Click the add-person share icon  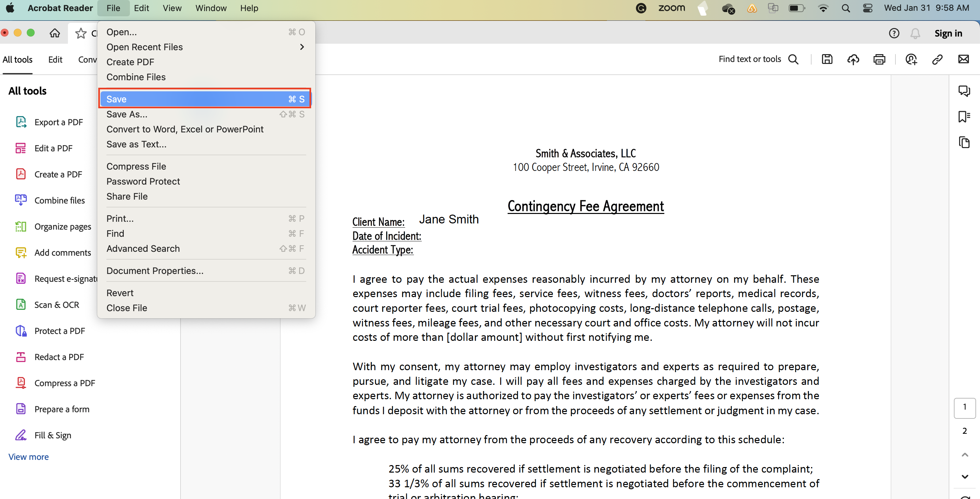click(911, 59)
